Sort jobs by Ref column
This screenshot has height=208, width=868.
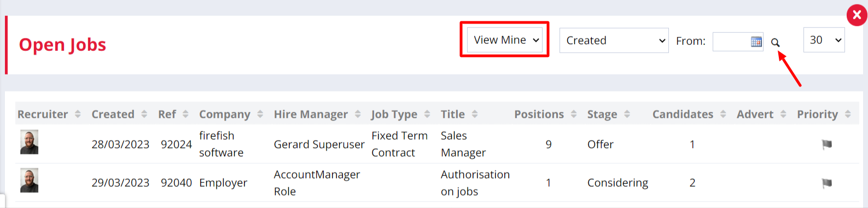click(173, 114)
